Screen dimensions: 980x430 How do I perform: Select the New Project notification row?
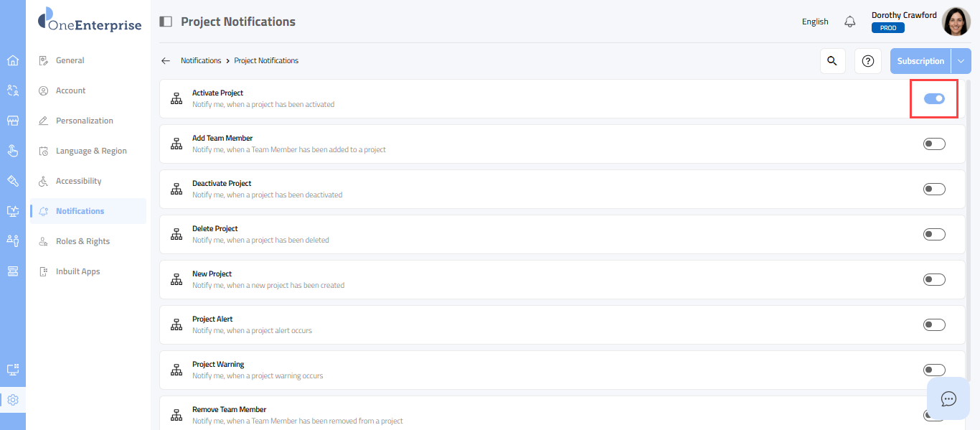pyautogui.click(x=502, y=279)
